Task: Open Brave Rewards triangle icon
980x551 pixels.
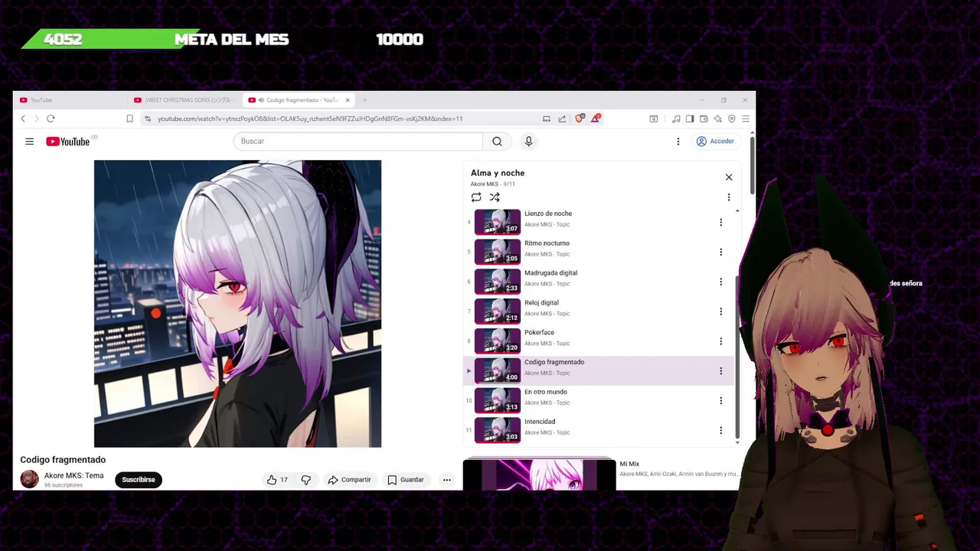Action: pyautogui.click(x=595, y=118)
